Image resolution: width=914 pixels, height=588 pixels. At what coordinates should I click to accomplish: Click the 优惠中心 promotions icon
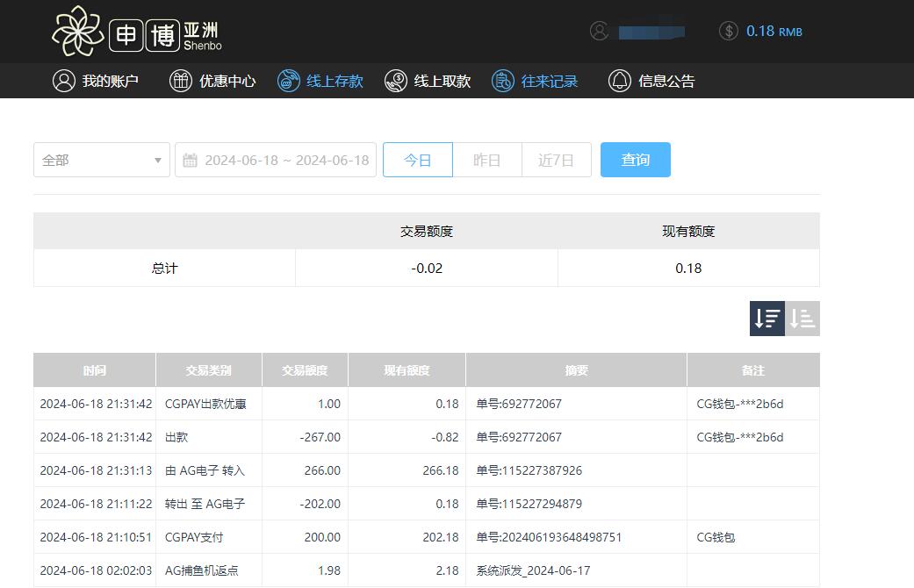point(181,80)
